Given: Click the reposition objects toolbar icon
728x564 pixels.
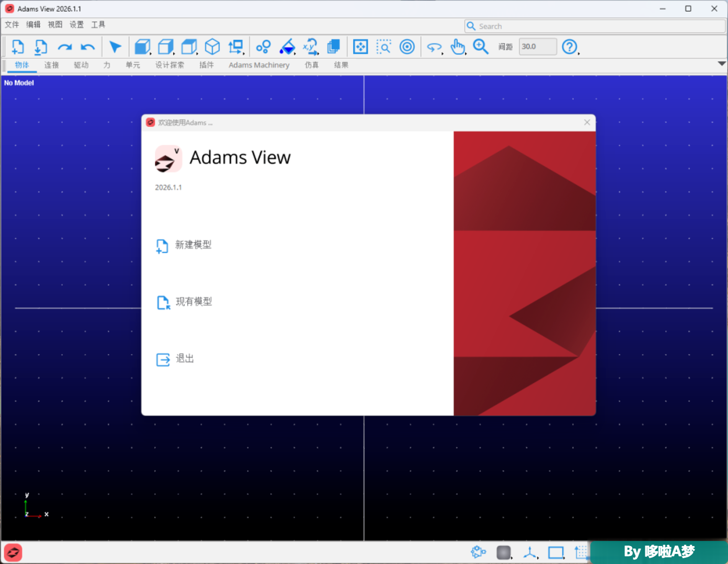Looking at the screenshot, I should coord(236,47).
